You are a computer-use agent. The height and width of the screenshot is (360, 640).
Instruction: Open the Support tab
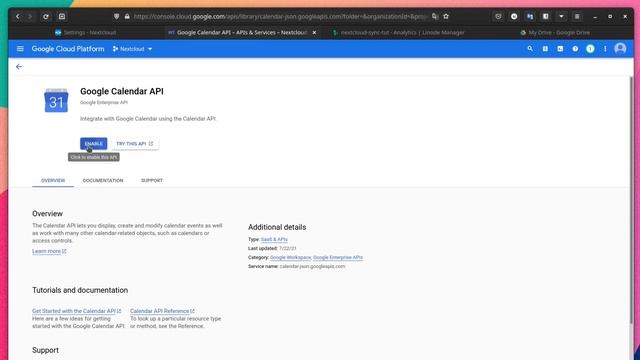click(152, 180)
